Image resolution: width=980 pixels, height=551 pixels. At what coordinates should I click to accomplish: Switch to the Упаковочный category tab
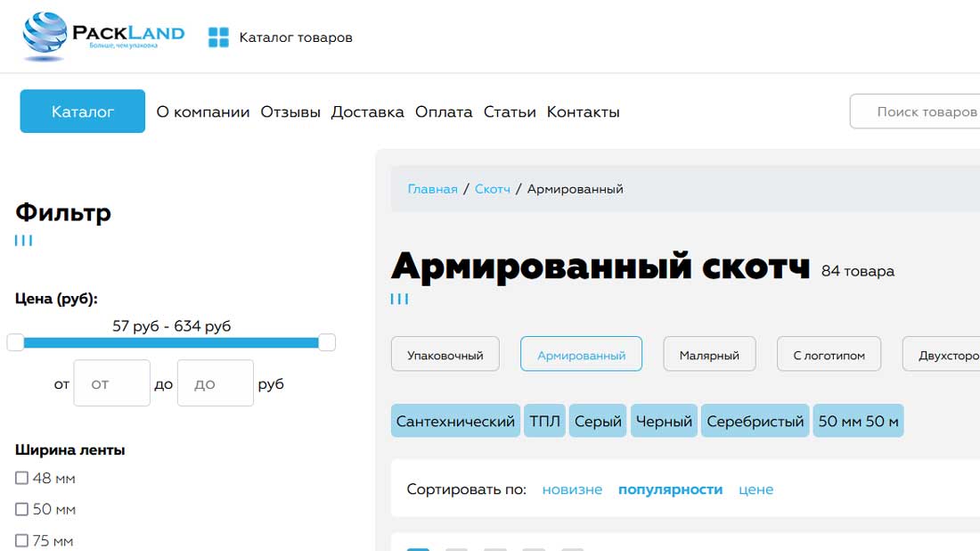445,354
